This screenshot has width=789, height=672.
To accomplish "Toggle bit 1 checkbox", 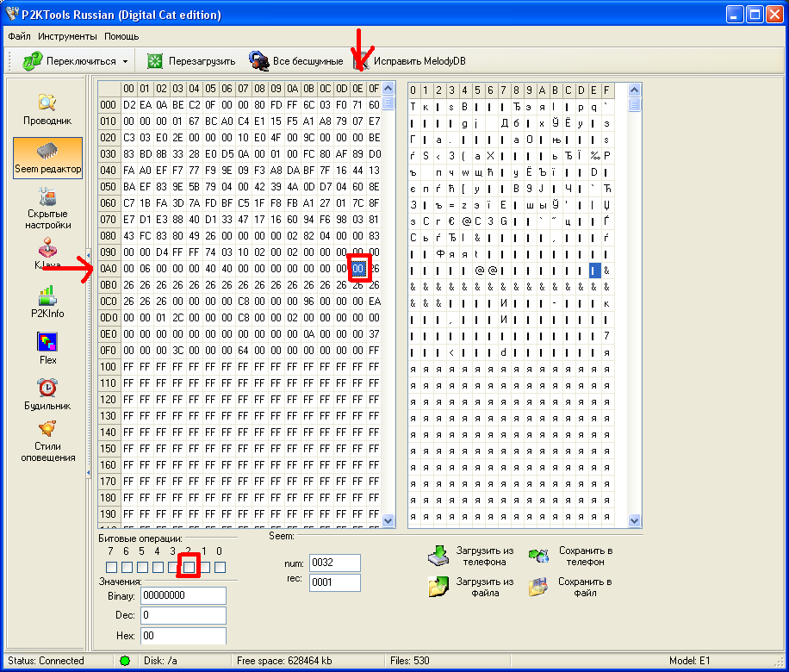I will click(204, 567).
